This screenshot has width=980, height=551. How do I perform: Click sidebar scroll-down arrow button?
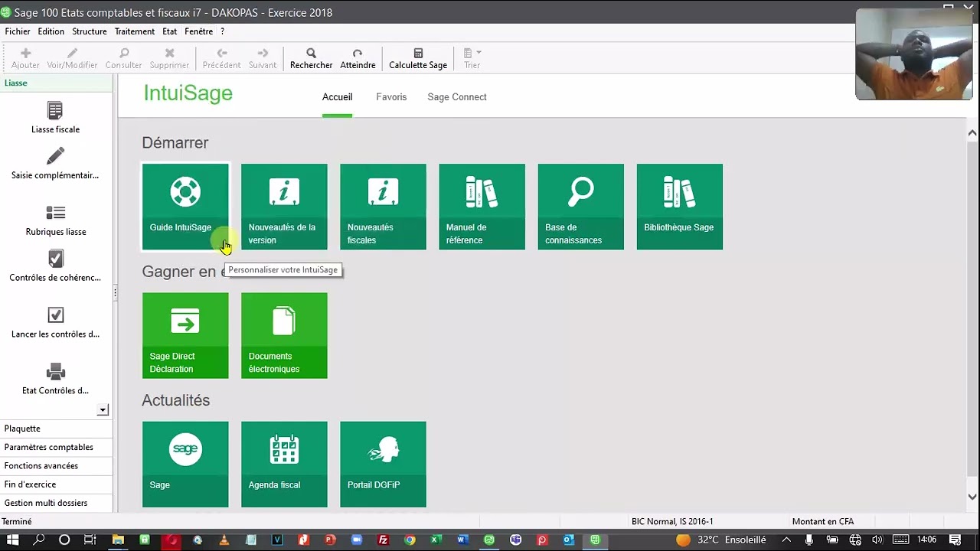(103, 410)
